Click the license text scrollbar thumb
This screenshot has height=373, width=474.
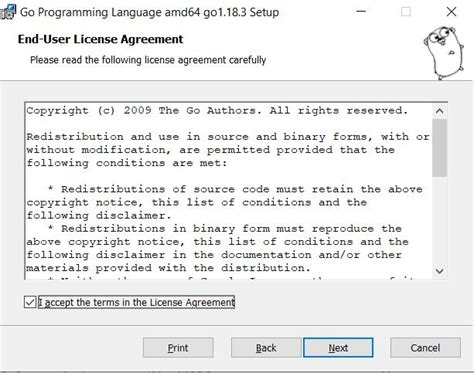pyautogui.click(x=440, y=148)
